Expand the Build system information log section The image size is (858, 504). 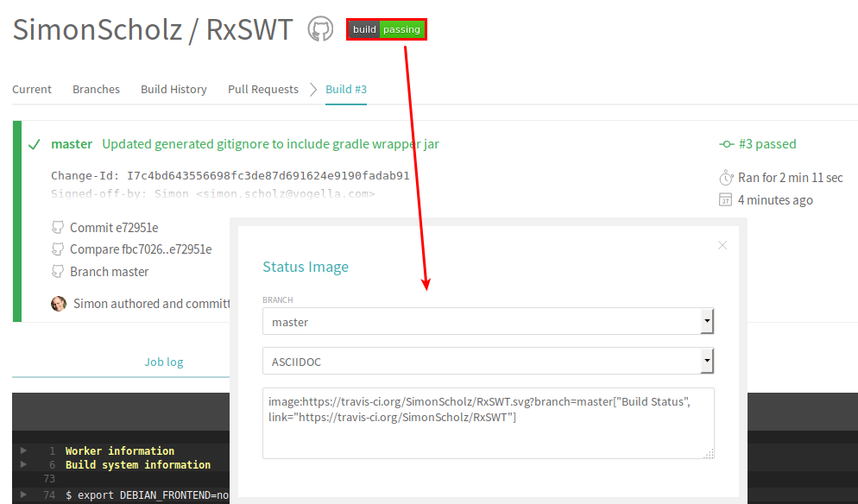coord(23,464)
